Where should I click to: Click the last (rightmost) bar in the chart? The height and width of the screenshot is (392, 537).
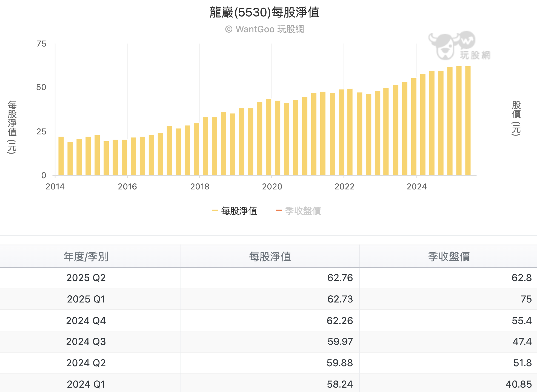pos(468,120)
